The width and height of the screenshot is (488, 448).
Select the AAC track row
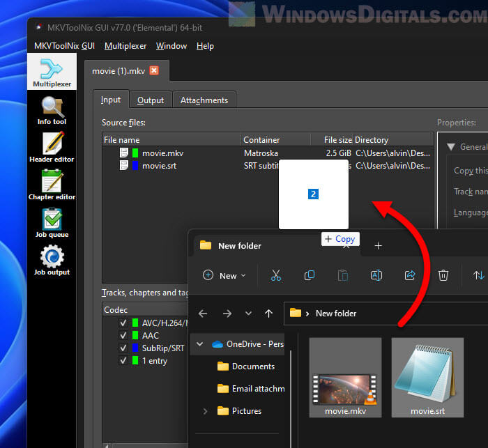pos(145,335)
